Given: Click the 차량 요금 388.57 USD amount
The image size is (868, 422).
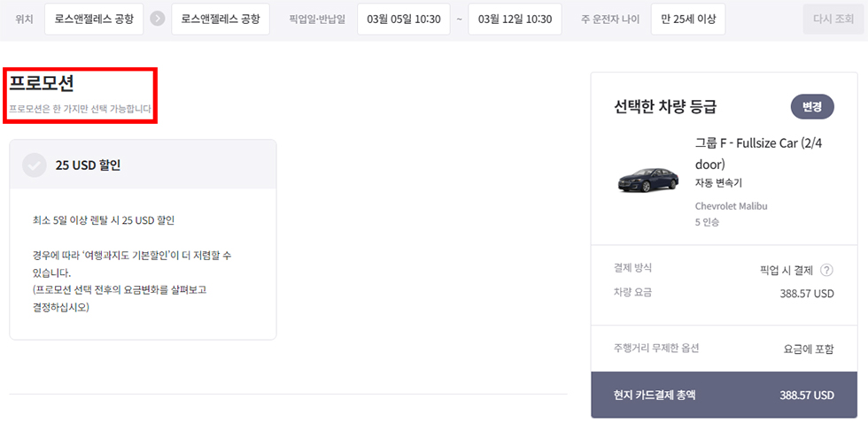Looking at the screenshot, I should (x=805, y=293).
